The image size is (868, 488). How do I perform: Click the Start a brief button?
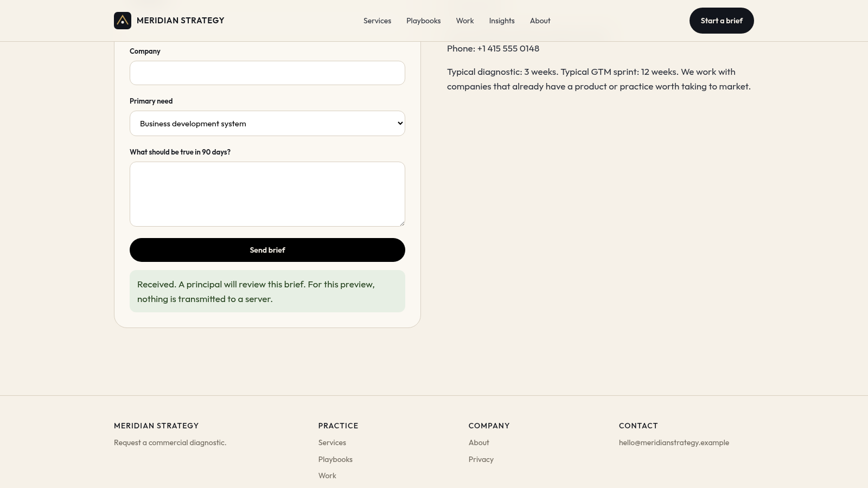722,21
